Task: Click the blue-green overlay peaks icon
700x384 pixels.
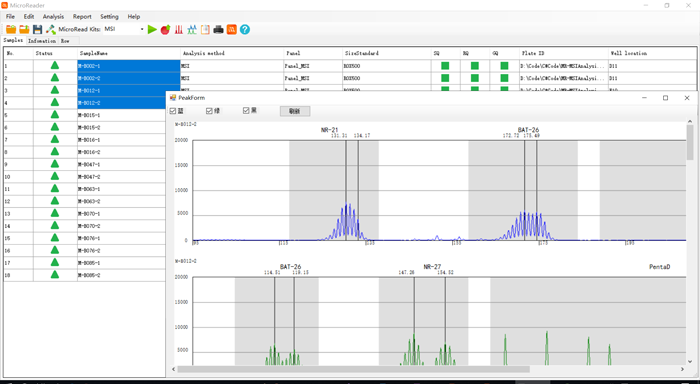Action: [x=192, y=29]
